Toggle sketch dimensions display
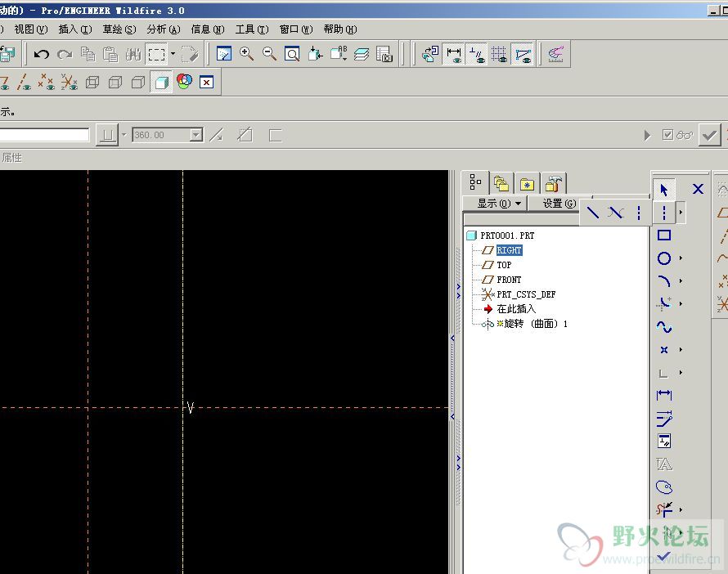Screen dimensions: 728x574 coord(454,54)
